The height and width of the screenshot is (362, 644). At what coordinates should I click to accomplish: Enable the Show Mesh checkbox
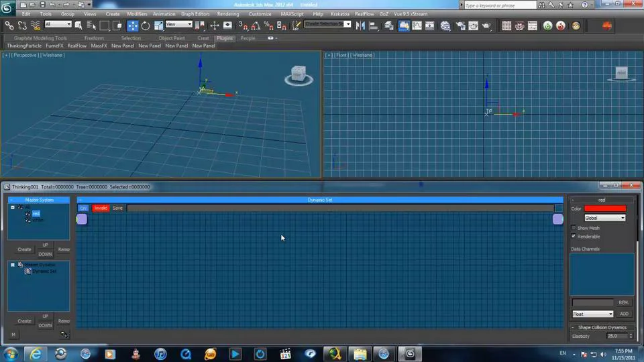coord(574,228)
